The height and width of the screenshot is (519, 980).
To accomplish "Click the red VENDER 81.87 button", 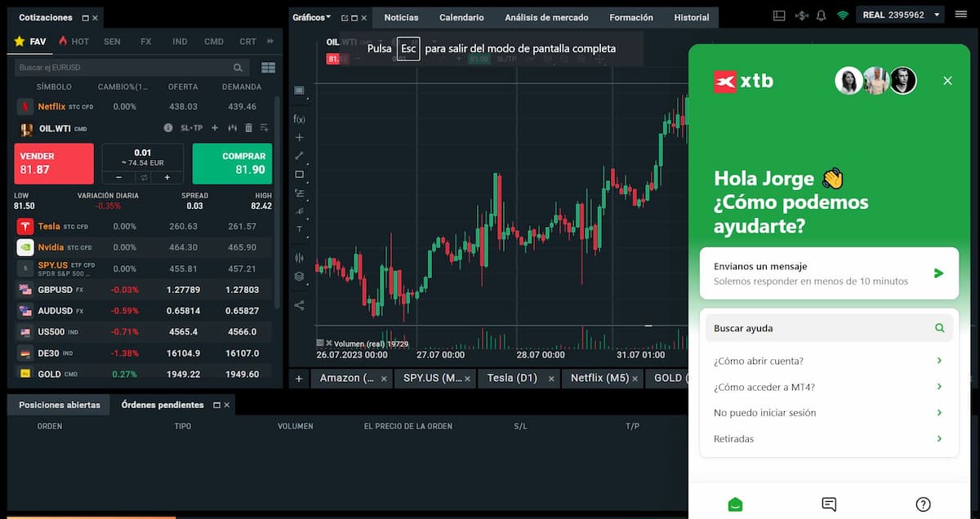I will click(54, 163).
